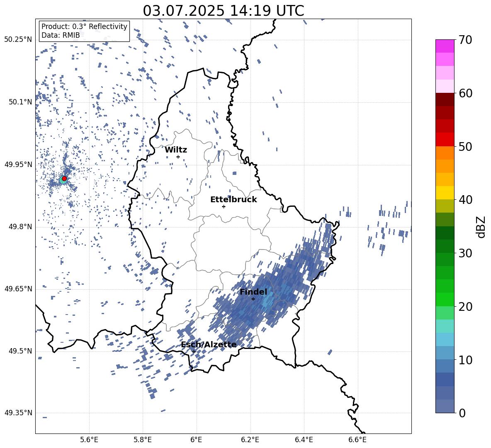This screenshot has width=491, height=448.
Task: Click the 49.35°N latitude label
Action: click(18, 413)
